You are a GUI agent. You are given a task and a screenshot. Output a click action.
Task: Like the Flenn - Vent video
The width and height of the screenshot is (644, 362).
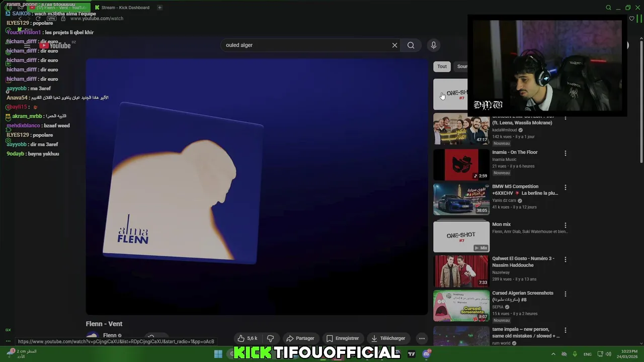pyautogui.click(x=248, y=338)
